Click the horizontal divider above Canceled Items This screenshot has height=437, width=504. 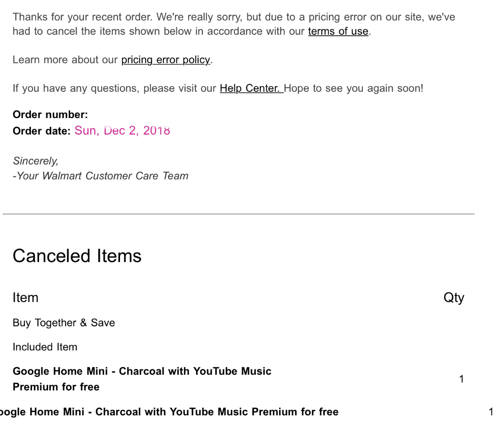pos(239,215)
